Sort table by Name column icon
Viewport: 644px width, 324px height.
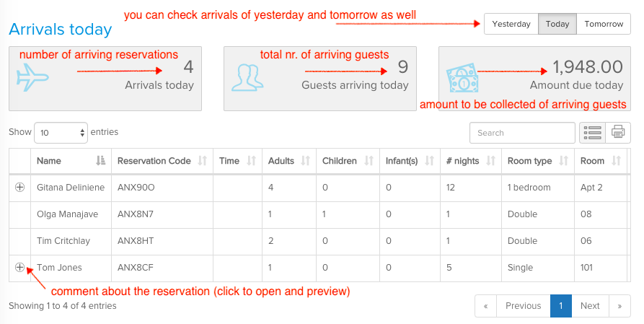(x=100, y=161)
